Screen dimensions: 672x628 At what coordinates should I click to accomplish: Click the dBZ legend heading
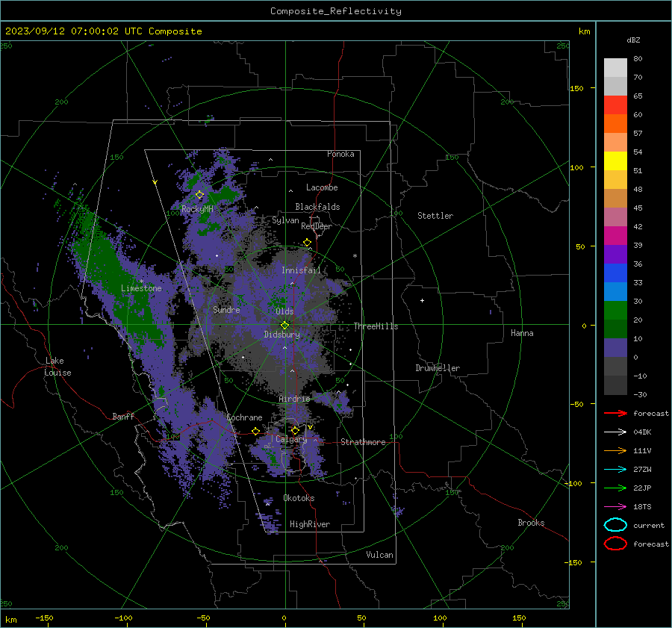coord(633,40)
